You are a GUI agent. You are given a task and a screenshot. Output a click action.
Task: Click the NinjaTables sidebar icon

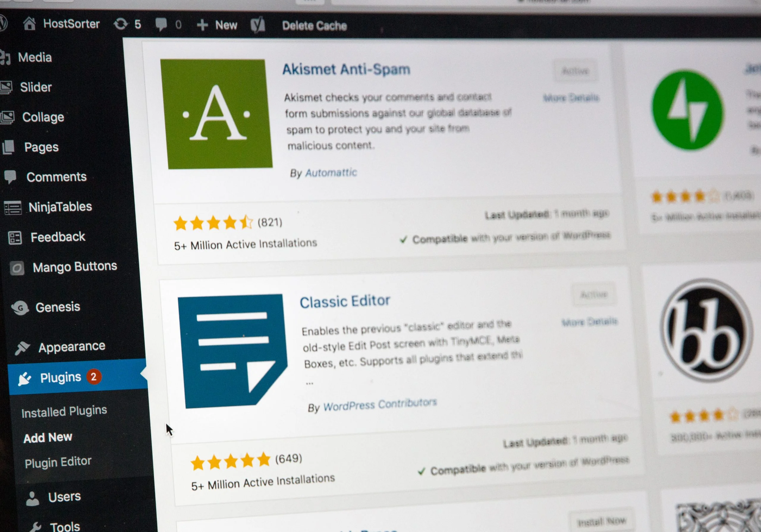[x=13, y=206]
